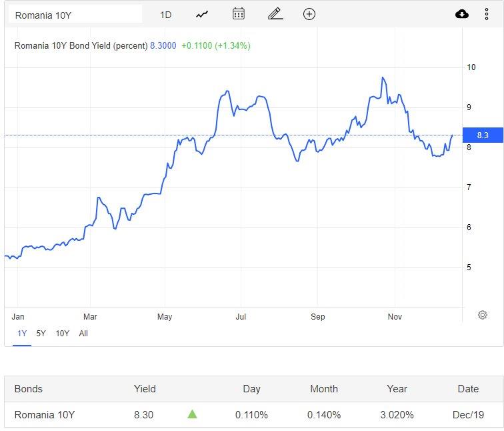Sort by the Date column header

coord(468,389)
